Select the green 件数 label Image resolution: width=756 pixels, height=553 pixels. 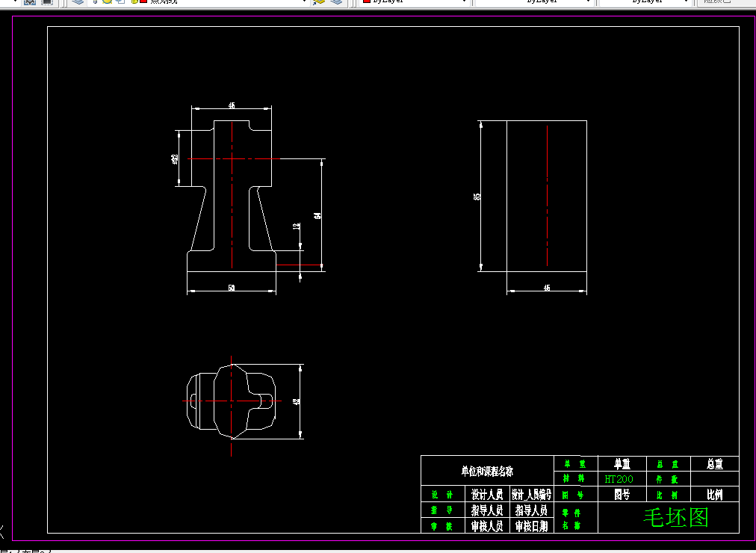[667, 480]
